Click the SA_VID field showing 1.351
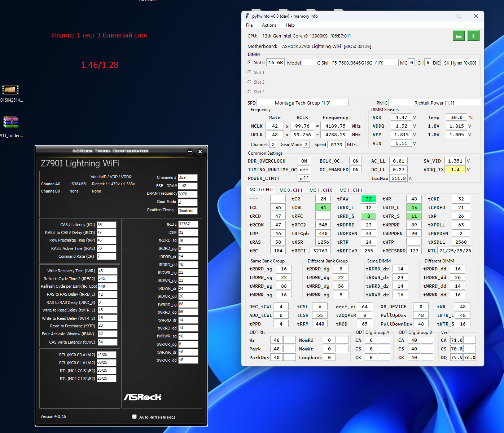 click(455, 161)
